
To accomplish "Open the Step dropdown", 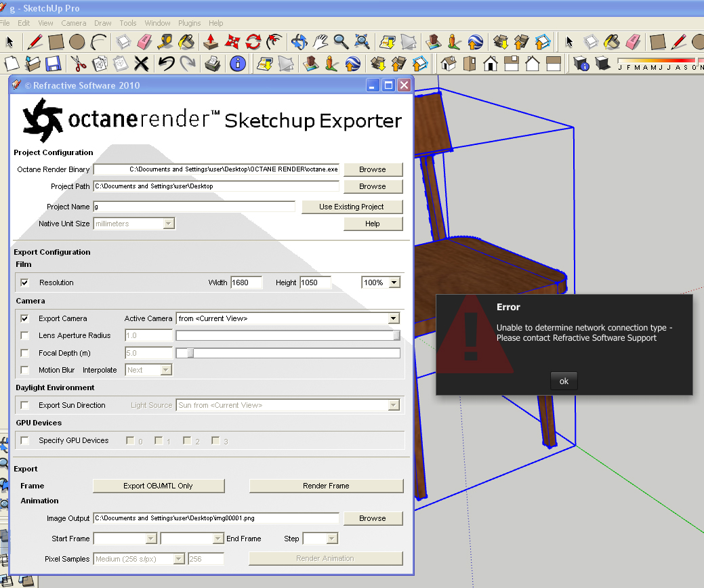I will [x=332, y=538].
